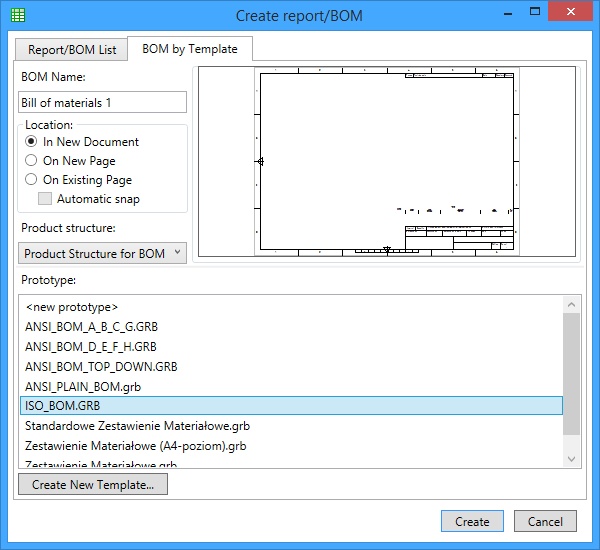Click the Create button
This screenshot has width=600, height=550.
[472, 521]
